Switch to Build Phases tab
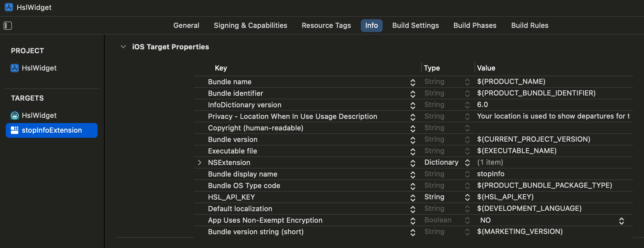The width and height of the screenshot is (644, 248). click(x=475, y=26)
